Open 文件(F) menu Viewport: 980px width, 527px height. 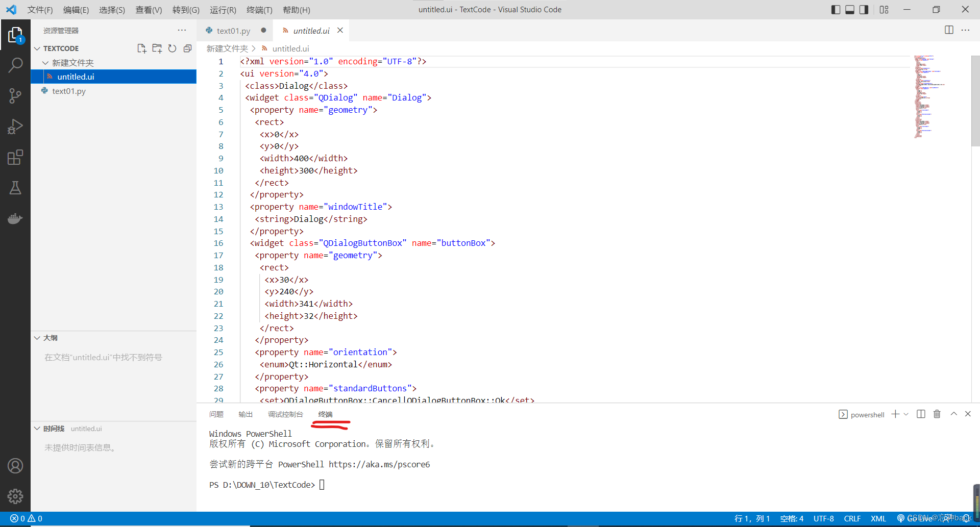click(40, 10)
